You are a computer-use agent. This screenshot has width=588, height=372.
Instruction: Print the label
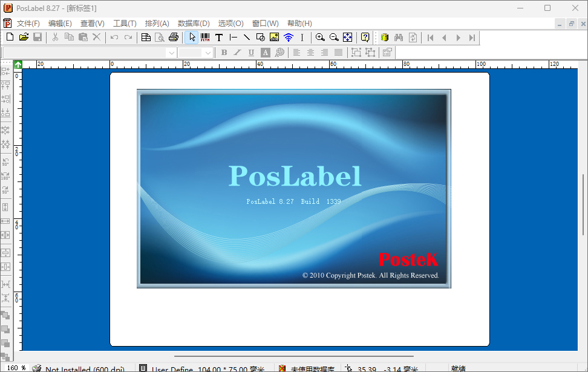click(174, 37)
